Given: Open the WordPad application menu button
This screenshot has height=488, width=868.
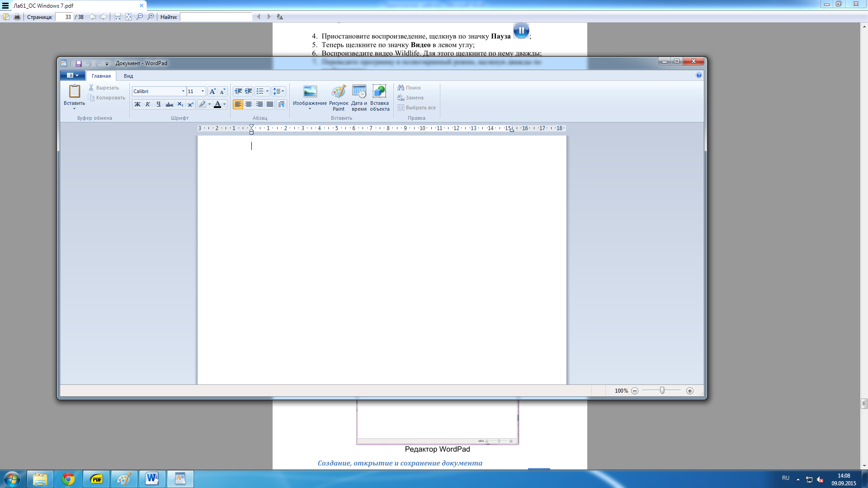Looking at the screenshot, I should [x=72, y=75].
